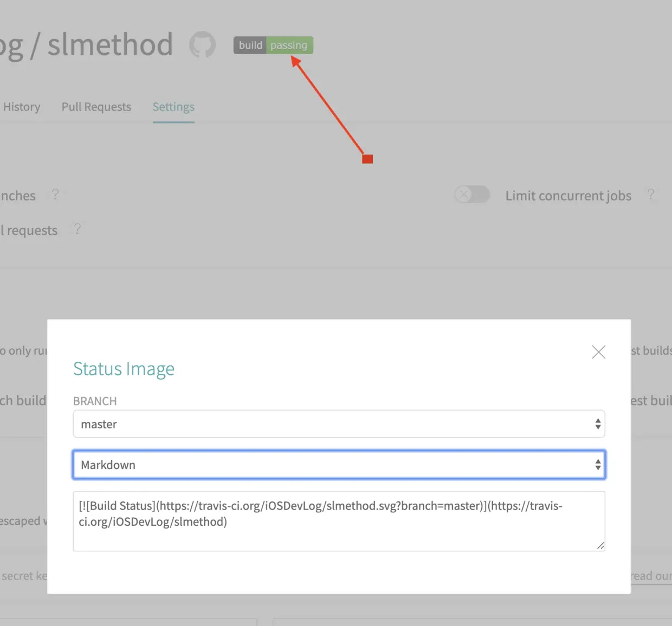Open the Pull Requests tab

96,107
